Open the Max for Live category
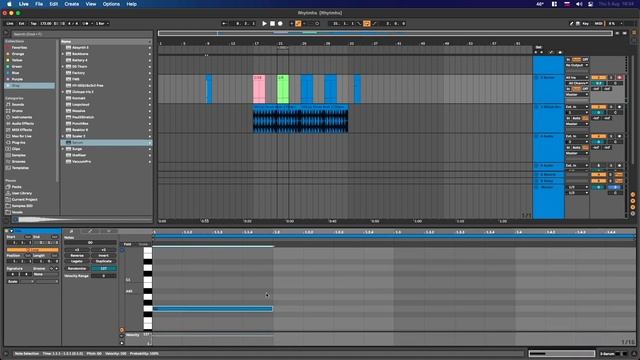The image size is (640, 360). pos(21,136)
